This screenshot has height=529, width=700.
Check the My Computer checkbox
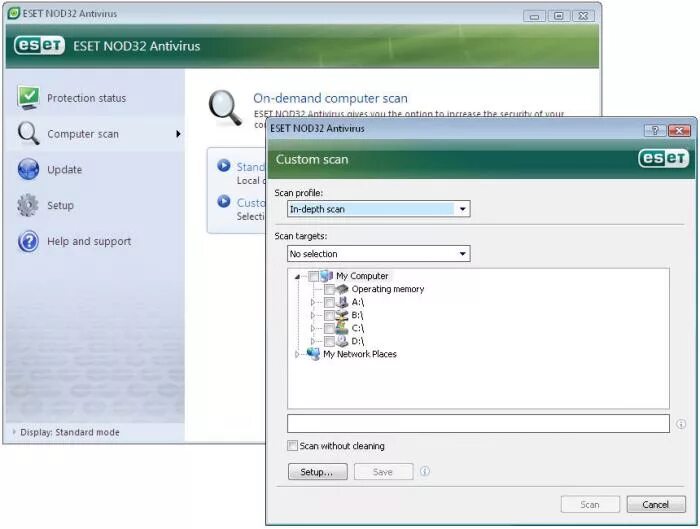[x=313, y=276]
